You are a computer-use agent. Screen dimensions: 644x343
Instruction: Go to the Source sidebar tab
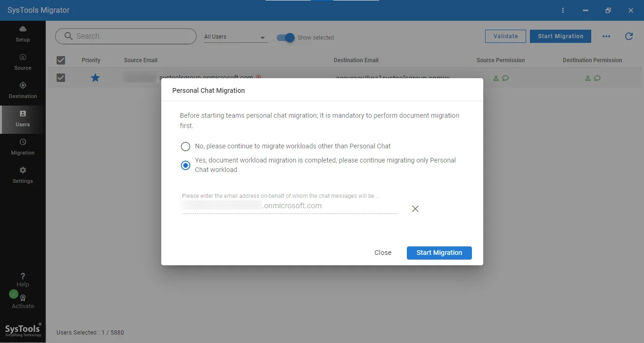coord(23,62)
